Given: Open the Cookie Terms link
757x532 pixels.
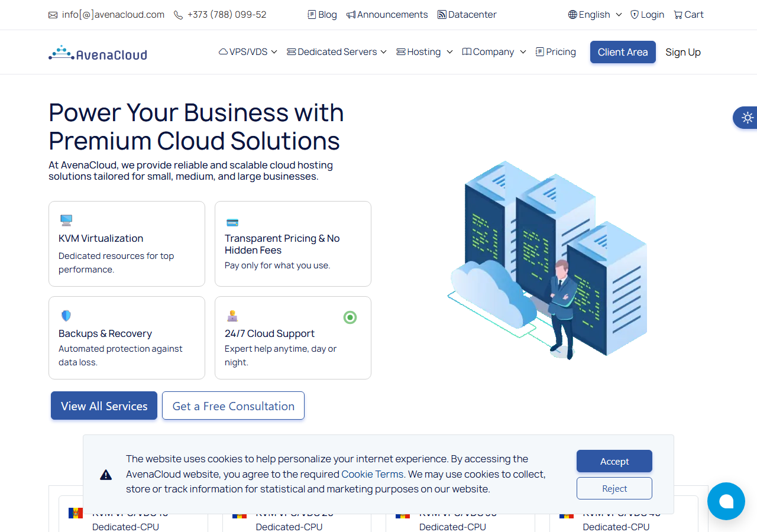Looking at the screenshot, I should (373, 474).
